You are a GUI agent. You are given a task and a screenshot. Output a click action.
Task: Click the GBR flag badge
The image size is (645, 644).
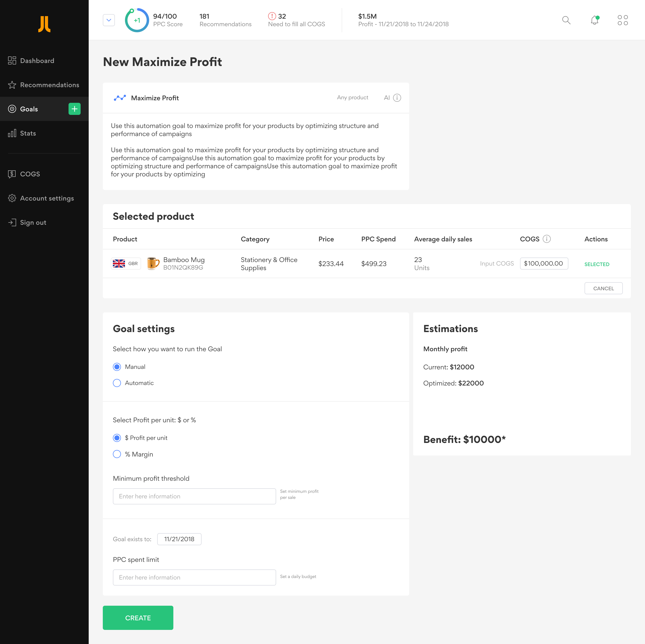point(126,263)
